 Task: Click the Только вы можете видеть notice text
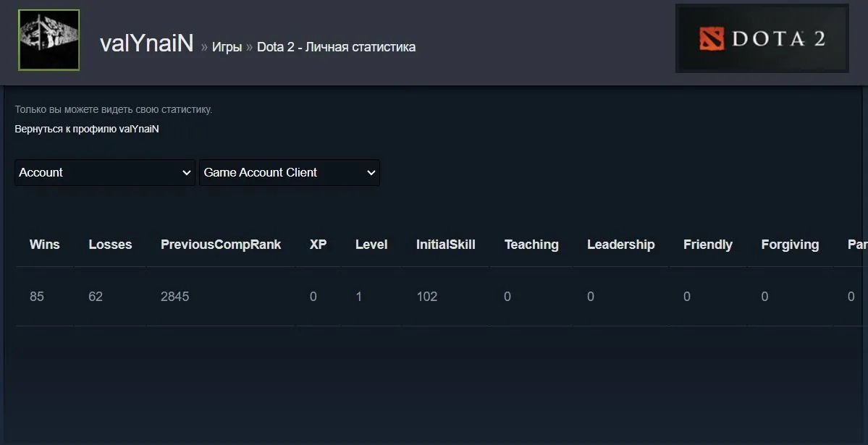click(114, 109)
